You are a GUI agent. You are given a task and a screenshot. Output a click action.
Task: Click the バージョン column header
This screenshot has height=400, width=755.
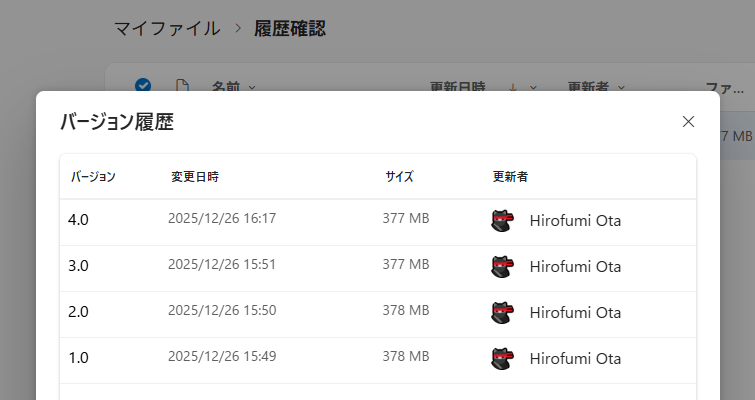point(93,177)
